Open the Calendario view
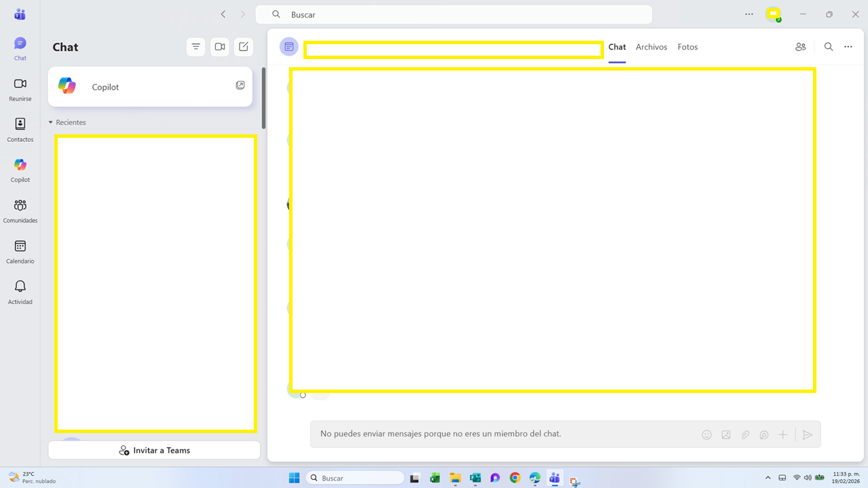This screenshot has width=868, height=488. click(20, 252)
